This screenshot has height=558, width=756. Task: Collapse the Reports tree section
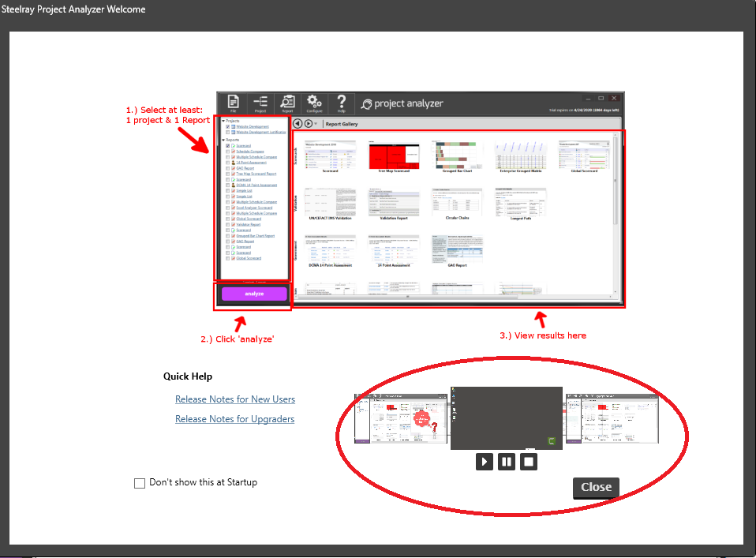[x=223, y=140]
